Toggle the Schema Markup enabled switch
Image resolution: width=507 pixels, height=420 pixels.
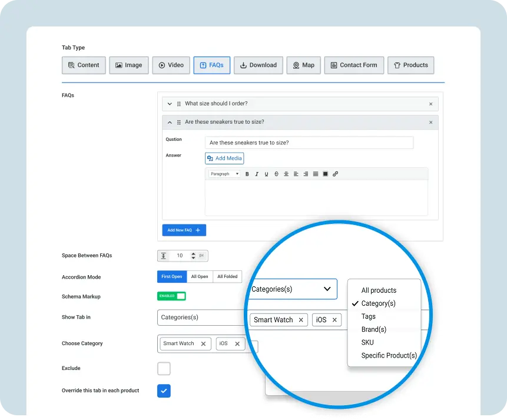tap(171, 296)
